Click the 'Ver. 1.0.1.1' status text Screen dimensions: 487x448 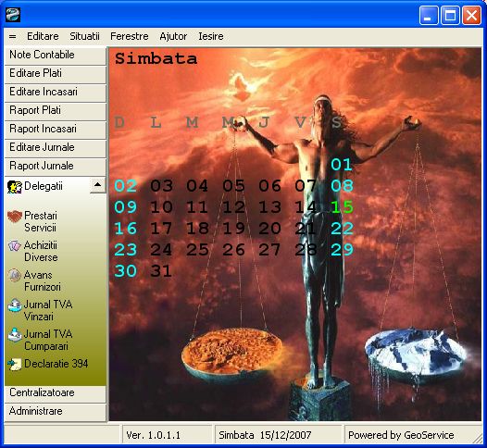153,435
